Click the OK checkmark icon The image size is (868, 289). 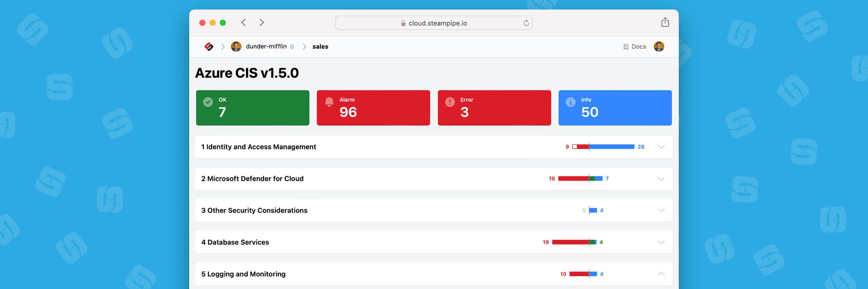208,102
